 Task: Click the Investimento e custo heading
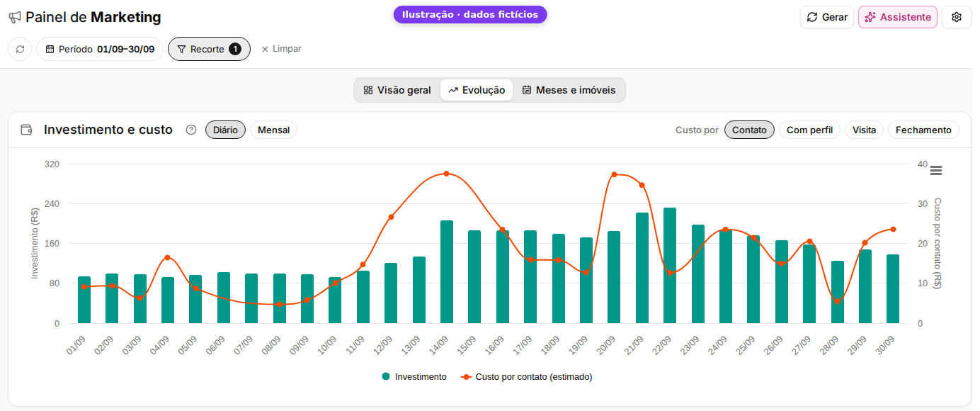(108, 130)
